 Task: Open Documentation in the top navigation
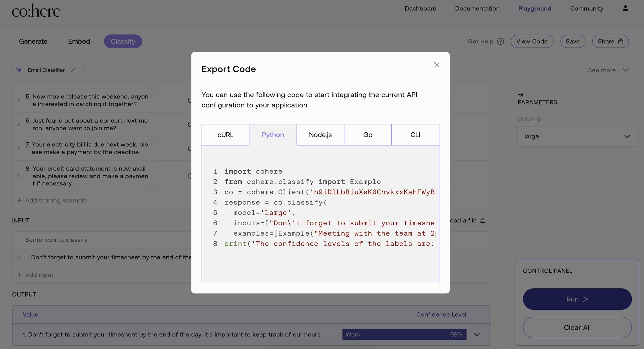(477, 8)
